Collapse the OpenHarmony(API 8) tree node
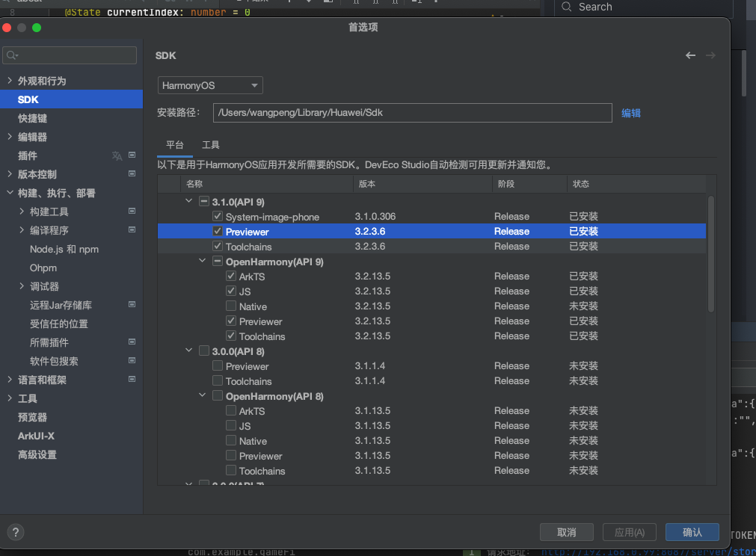Viewport: 756px width, 556px height. pos(203,395)
